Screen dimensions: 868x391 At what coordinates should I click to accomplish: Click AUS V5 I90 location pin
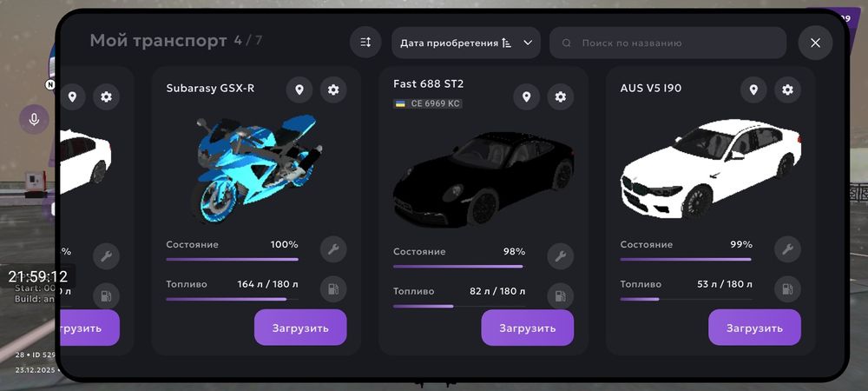point(753,89)
